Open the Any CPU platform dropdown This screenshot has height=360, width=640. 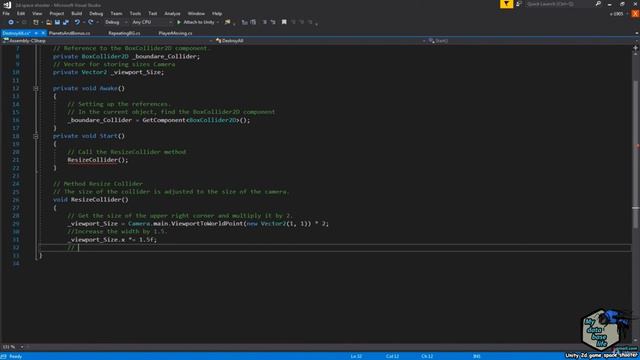pyautogui.click(x=151, y=22)
